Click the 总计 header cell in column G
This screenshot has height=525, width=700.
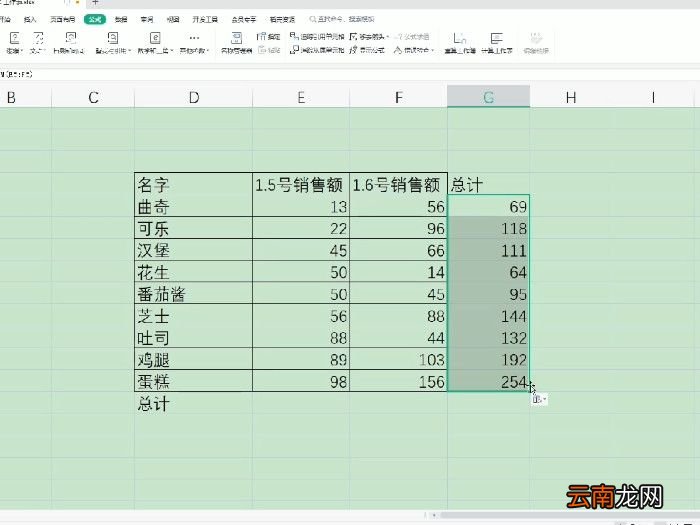(x=488, y=184)
